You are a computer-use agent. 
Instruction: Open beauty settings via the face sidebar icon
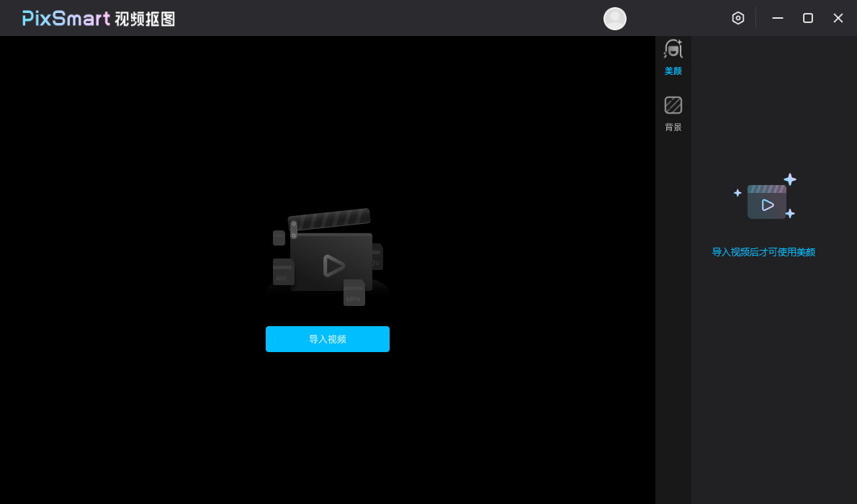coord(673,49)
